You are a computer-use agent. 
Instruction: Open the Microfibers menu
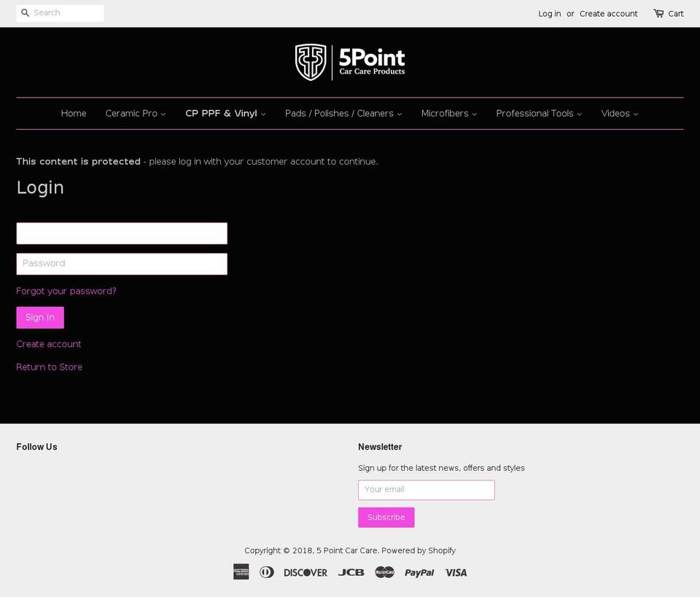445,113
